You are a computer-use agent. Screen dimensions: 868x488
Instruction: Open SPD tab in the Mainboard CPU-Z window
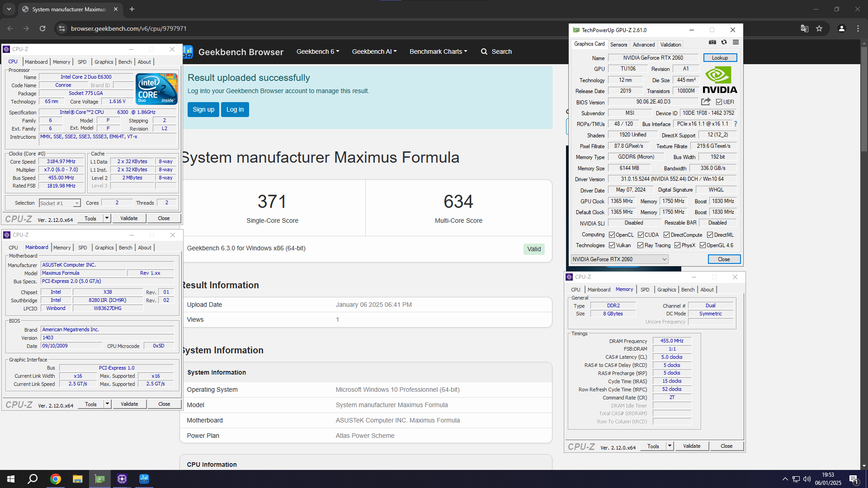pyautogui.click(x=82, y=248)
